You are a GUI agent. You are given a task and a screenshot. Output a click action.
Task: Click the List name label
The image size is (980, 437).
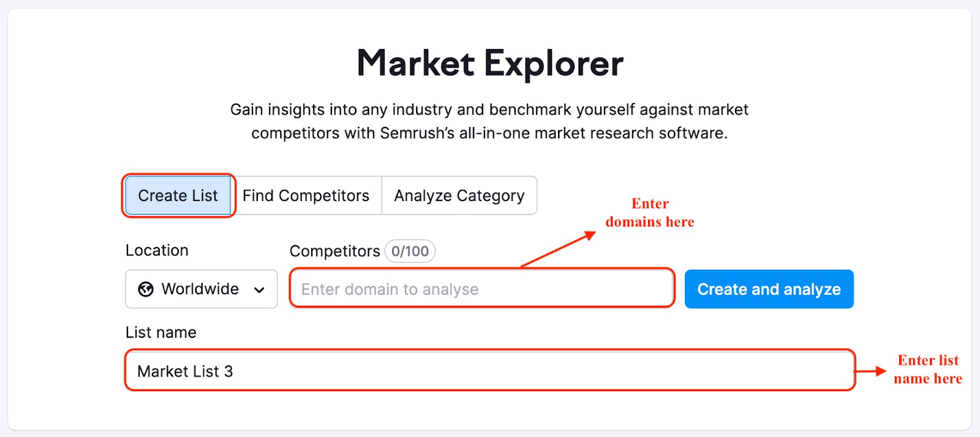pos(161,332)
